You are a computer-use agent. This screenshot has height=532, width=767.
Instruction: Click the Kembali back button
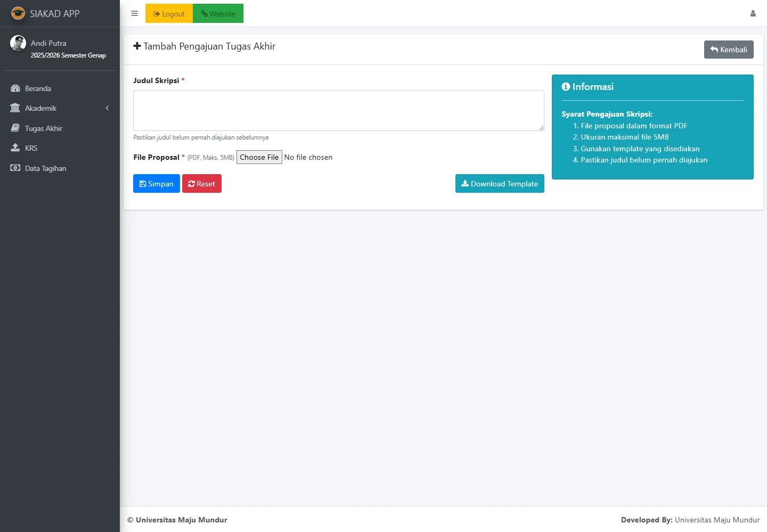point(728,50)
